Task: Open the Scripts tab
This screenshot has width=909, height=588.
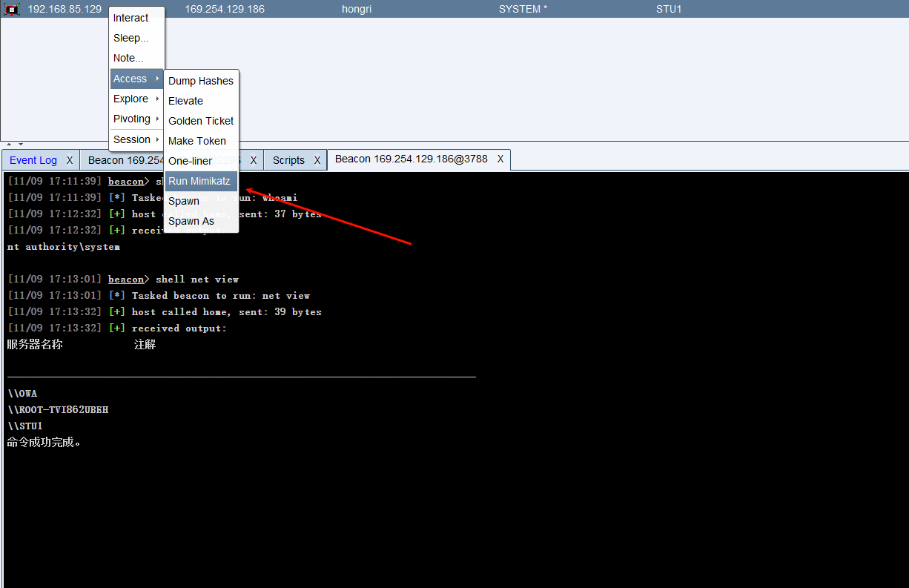Action: (288, 160)
